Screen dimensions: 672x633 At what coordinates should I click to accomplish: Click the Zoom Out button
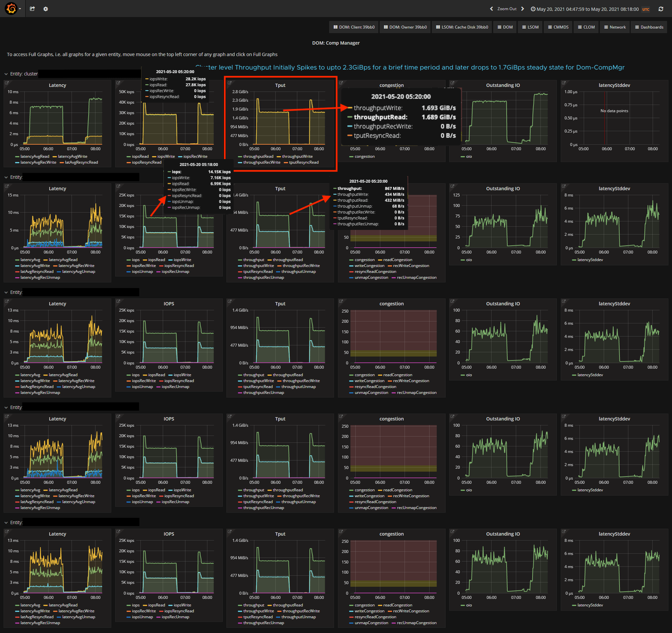[x=506, y=9]
